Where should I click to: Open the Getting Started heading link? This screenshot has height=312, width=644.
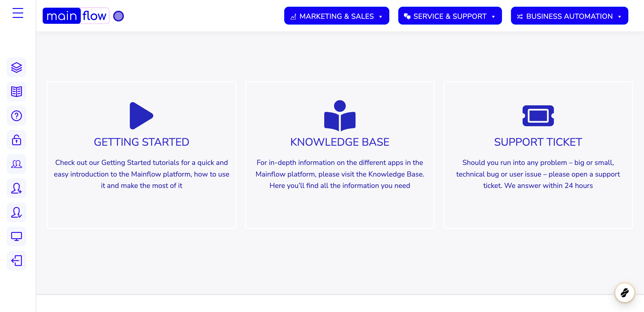(142, 142)
